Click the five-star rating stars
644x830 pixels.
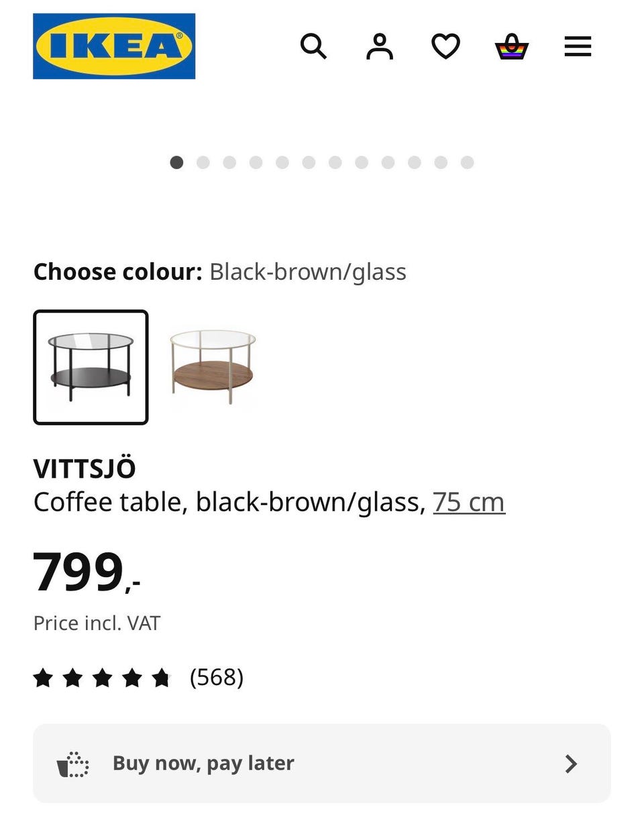pyautogui.click(x=102, y=678)
